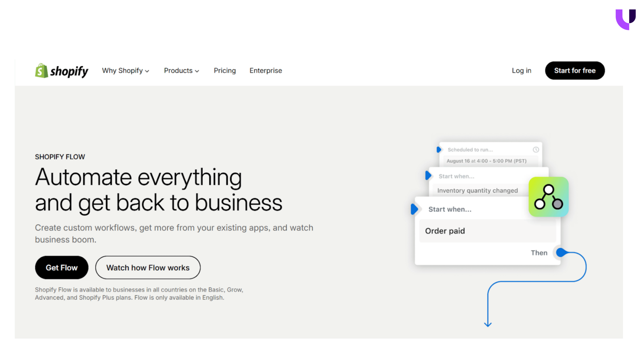Open the Why Shopify menu
The height and width of the screenshot is (348, 644).
coord(123,71)
